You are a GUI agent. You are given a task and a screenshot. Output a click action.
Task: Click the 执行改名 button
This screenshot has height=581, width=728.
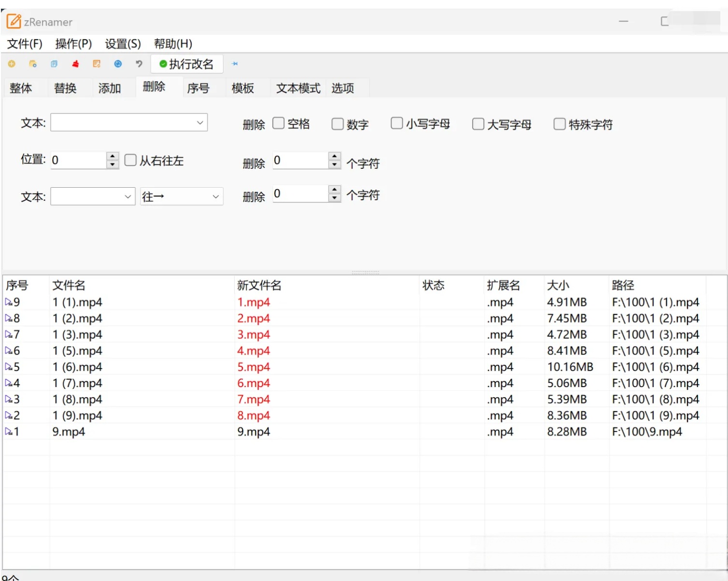(x=187, y=64)
